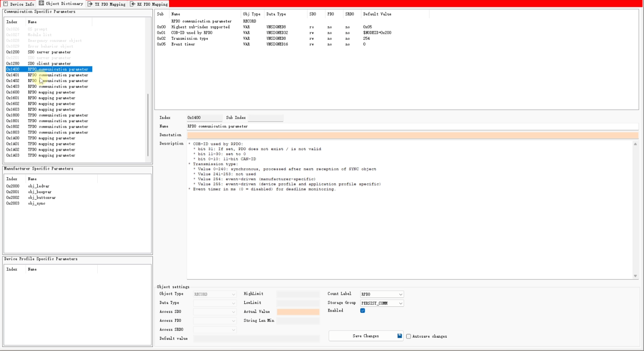Click the Actual Value field
This screenshot has width=644, height=351.
tap(298, 312)
